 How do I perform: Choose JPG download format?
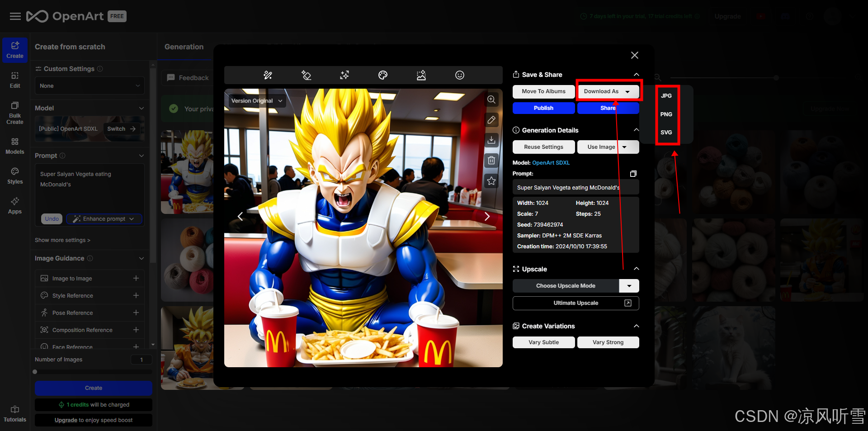[x=666, y=96]
